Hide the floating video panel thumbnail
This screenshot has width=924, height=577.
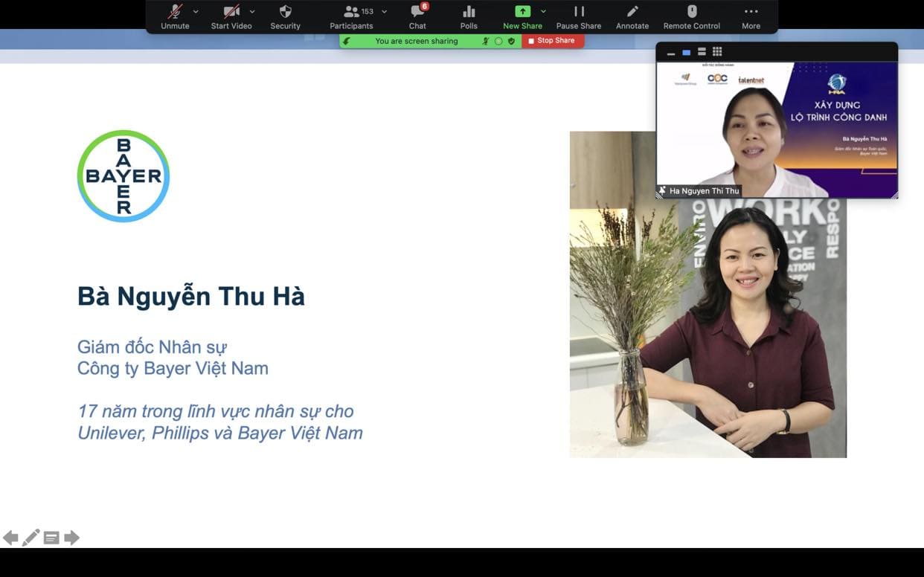671,53
